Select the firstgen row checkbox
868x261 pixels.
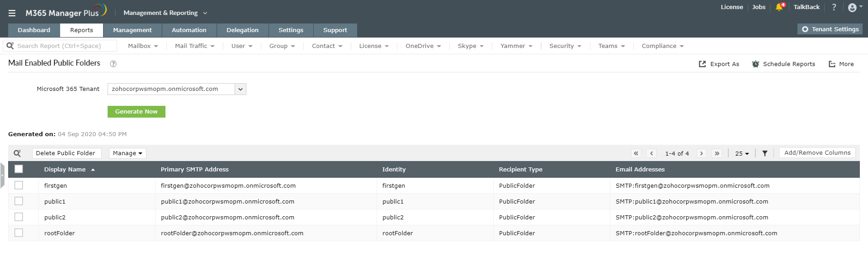[19, 185]
